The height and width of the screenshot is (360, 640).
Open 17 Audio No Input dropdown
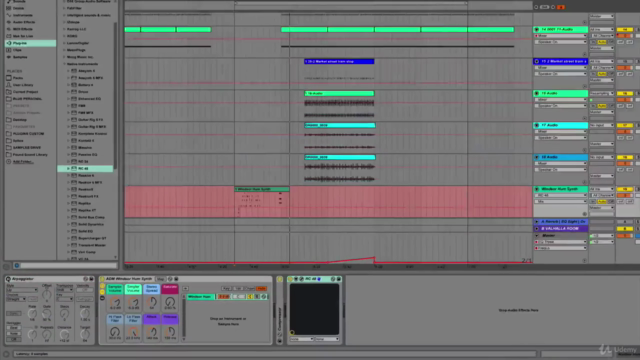coord(602,125)
